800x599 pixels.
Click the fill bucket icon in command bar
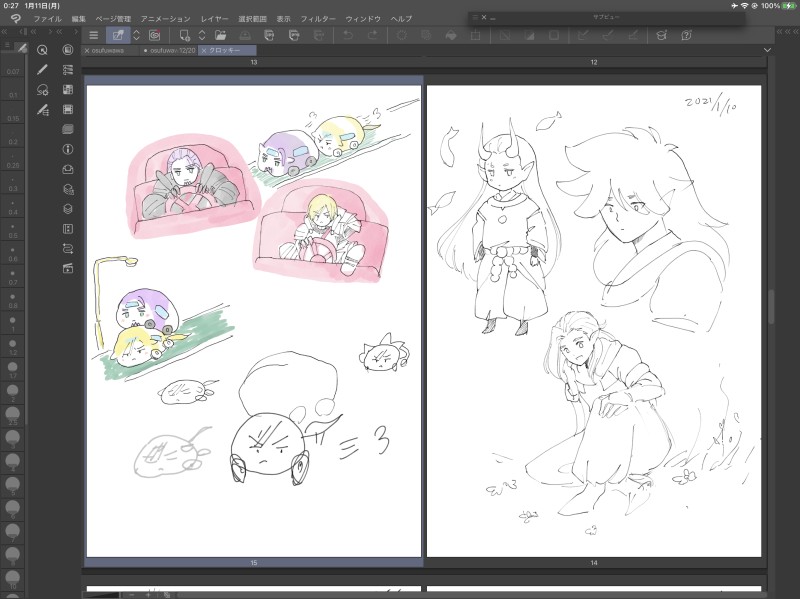[x=451, y=35]
